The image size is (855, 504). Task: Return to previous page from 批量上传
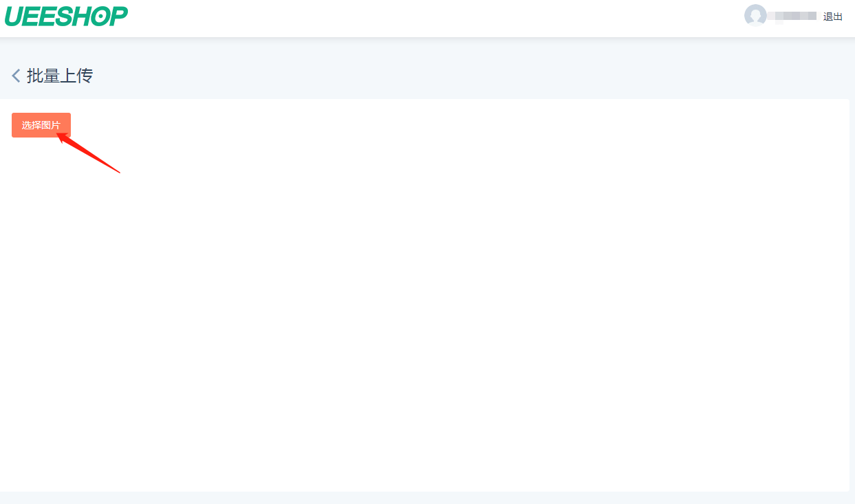point(16,76)
